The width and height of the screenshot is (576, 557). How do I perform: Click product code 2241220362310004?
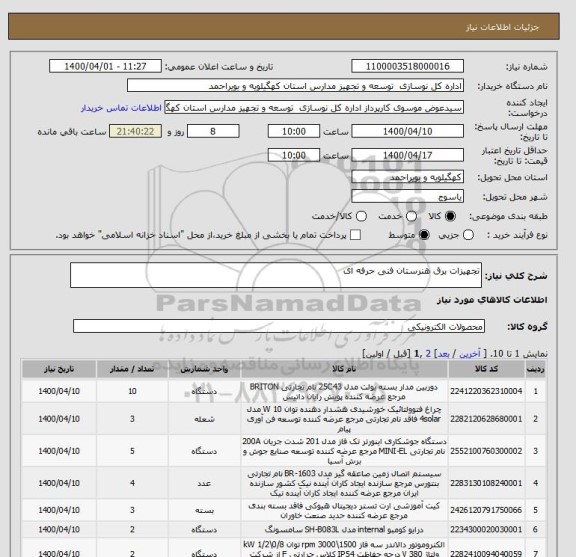pyautogui.click(x=486, y=391)
